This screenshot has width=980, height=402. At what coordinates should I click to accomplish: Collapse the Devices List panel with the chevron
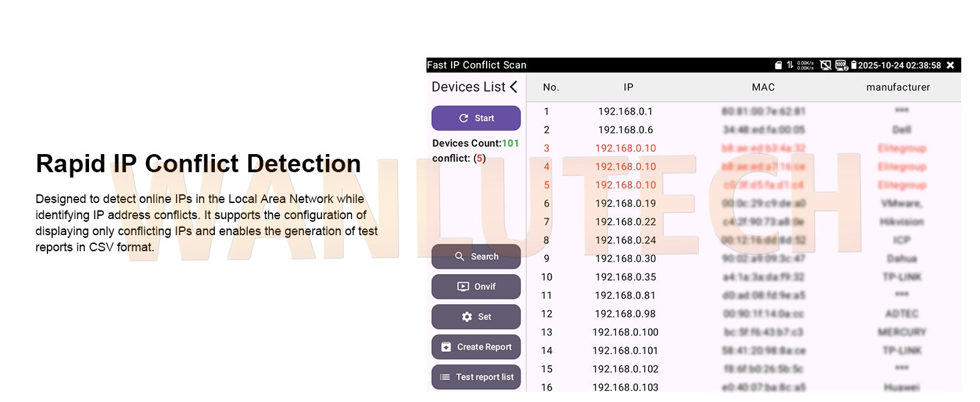[x=513, y=86]
